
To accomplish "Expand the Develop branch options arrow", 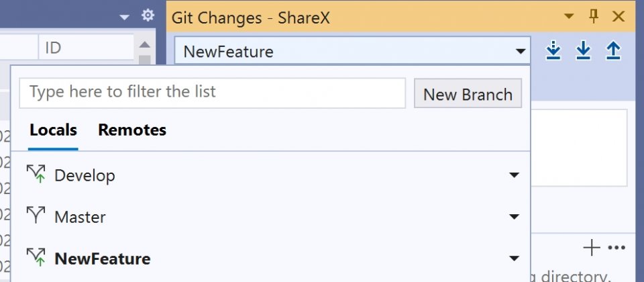I will click(x=514, y=175).
